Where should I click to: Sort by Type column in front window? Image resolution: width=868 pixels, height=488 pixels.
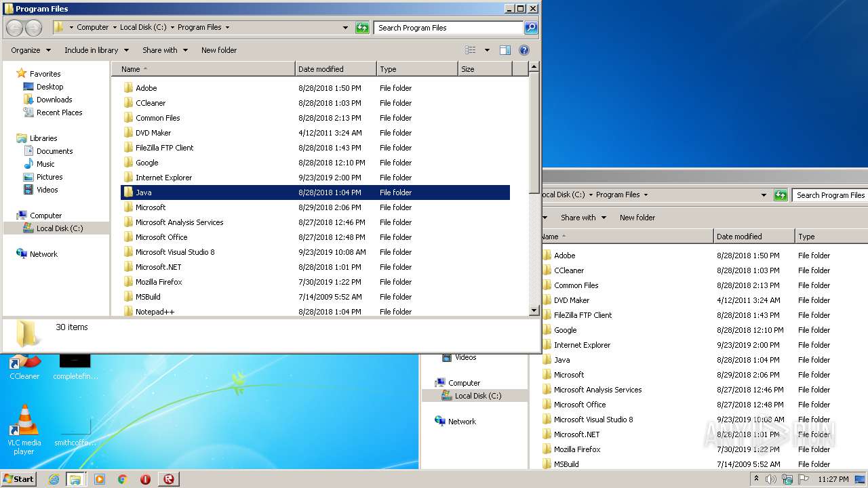click(x=417, y=69)
